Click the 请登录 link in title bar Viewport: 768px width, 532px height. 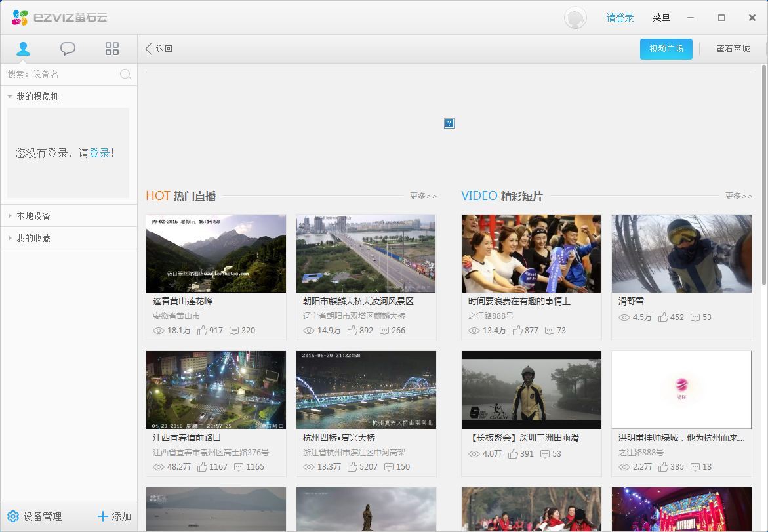coord(620,18)
